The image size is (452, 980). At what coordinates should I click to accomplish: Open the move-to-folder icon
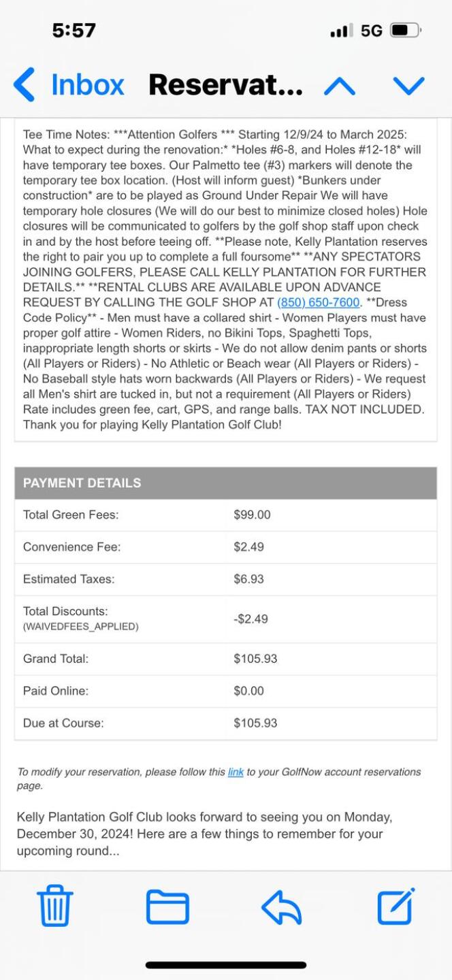point(167,906)
